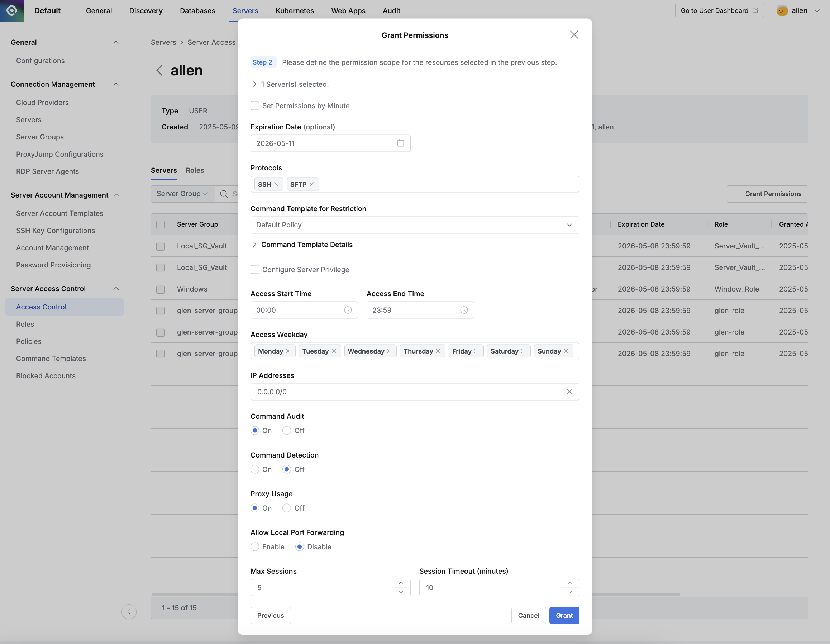This screenshot has height=644, width=830.
Task: Switch to the Kubernetes tab
Action: pyautogui.click(x=295, y=11)
